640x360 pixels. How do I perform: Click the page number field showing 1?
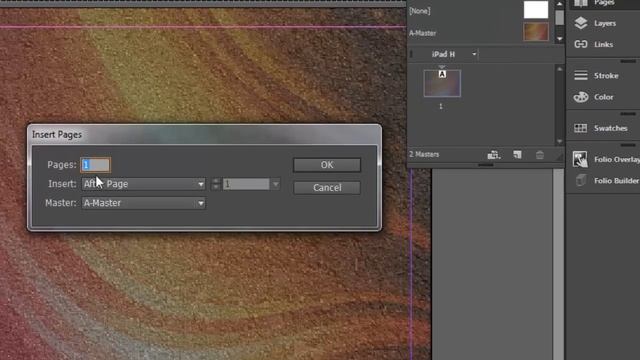pyautogui.click(x=246, y=184)
